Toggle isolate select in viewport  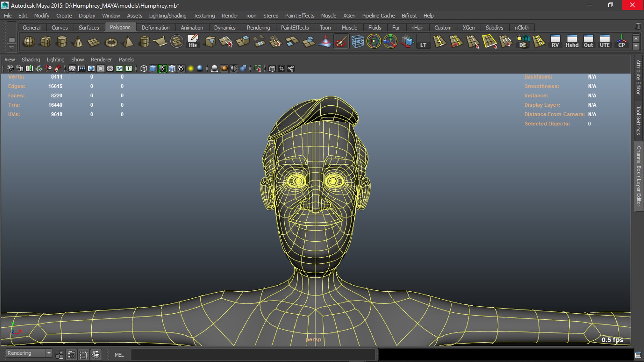click(x=258, y=69)
